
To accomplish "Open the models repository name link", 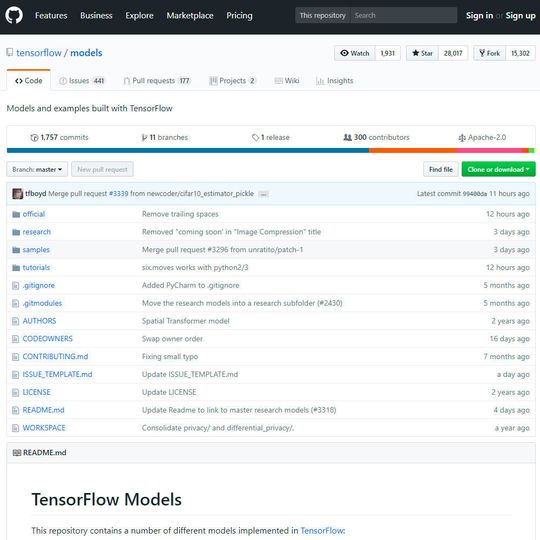I will (86, 53).
